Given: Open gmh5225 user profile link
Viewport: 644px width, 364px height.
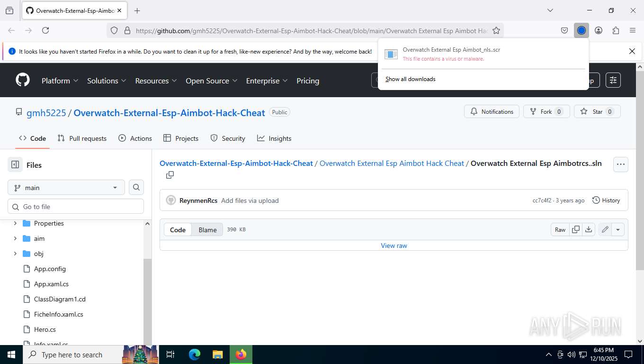Looking at the screenshot, I should click(46, 113).
